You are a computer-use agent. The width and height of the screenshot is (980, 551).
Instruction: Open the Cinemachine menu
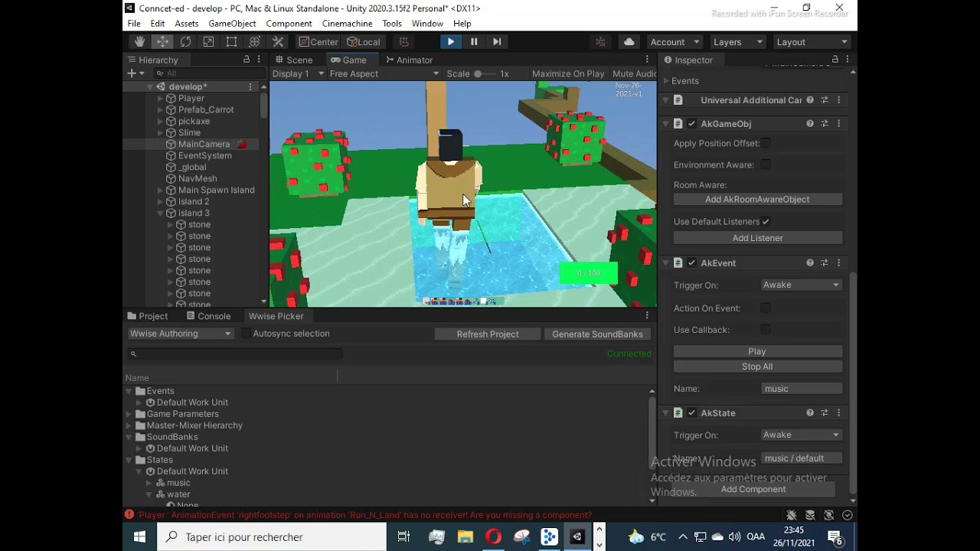(347, 24)
